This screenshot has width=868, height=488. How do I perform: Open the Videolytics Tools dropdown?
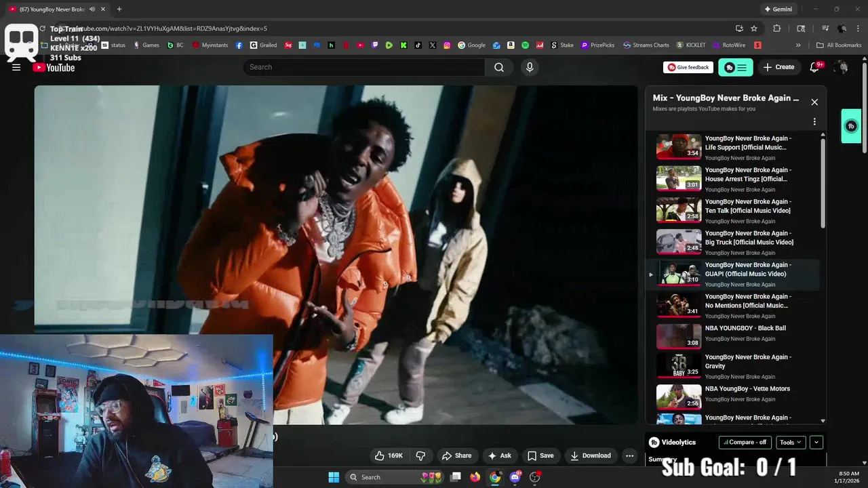(x=791, y=442)
